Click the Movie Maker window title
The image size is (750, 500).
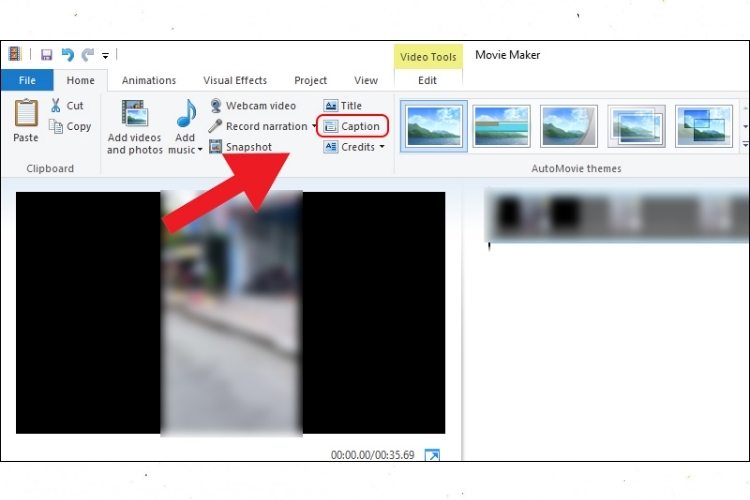coord(507,55)
